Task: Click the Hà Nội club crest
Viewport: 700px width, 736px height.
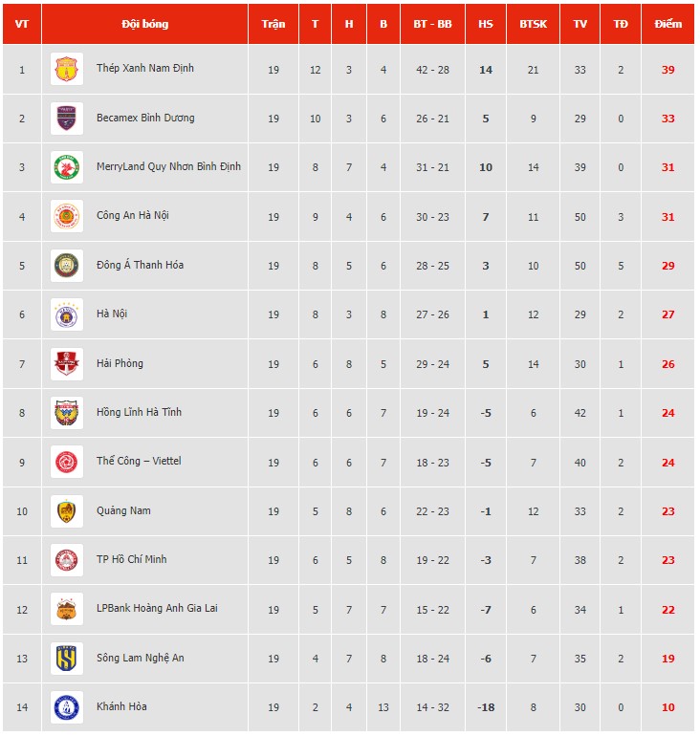Action: pyautogui.click(x=67, y=314)
